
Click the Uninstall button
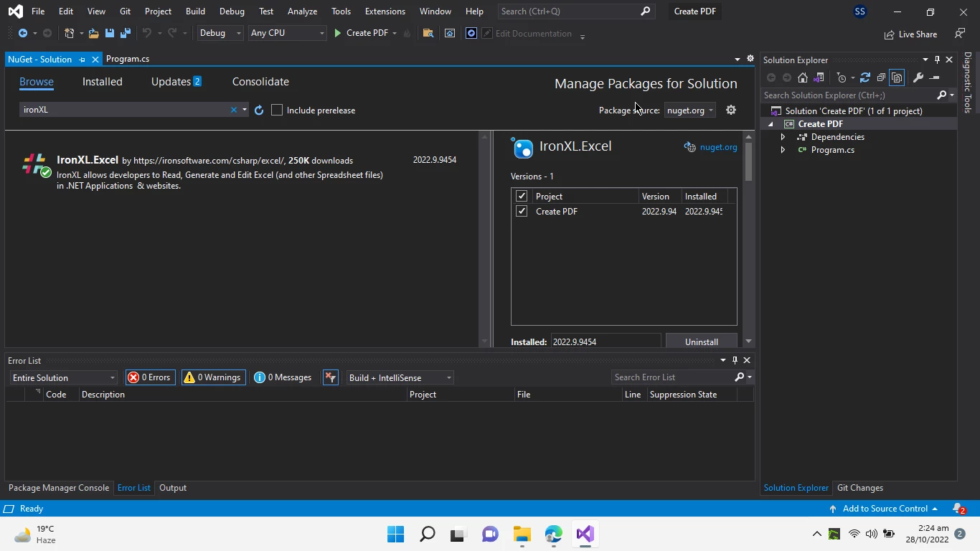701,342
